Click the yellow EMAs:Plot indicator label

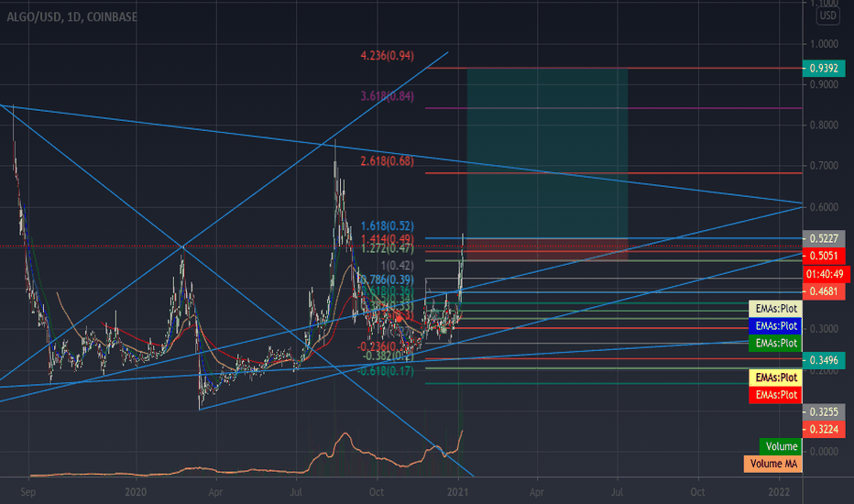775,378
